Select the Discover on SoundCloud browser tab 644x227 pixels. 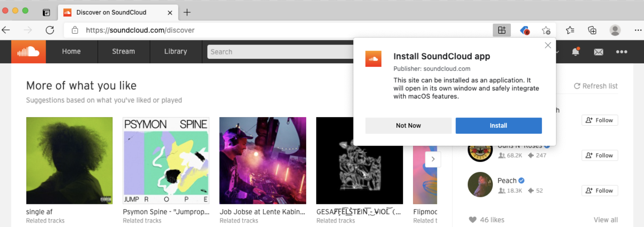pyautogui.click(x=118, y=13)
